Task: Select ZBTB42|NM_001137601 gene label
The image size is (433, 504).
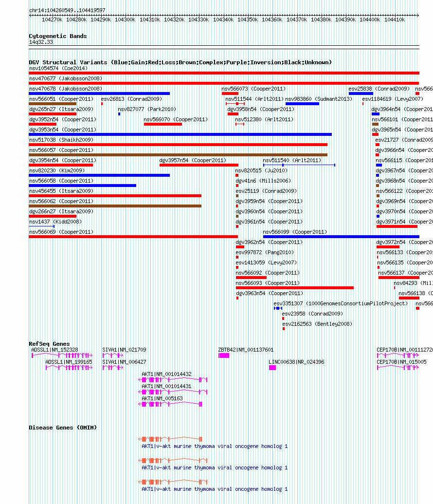Action: coord(246,350)
